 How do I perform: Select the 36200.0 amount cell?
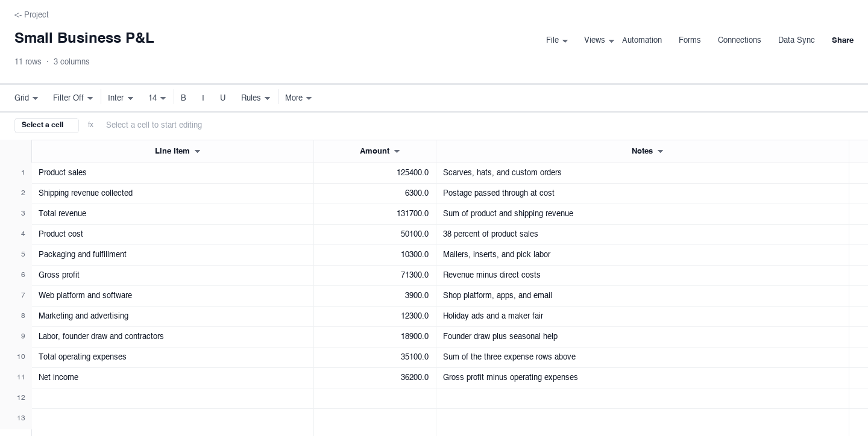[375, 378]
